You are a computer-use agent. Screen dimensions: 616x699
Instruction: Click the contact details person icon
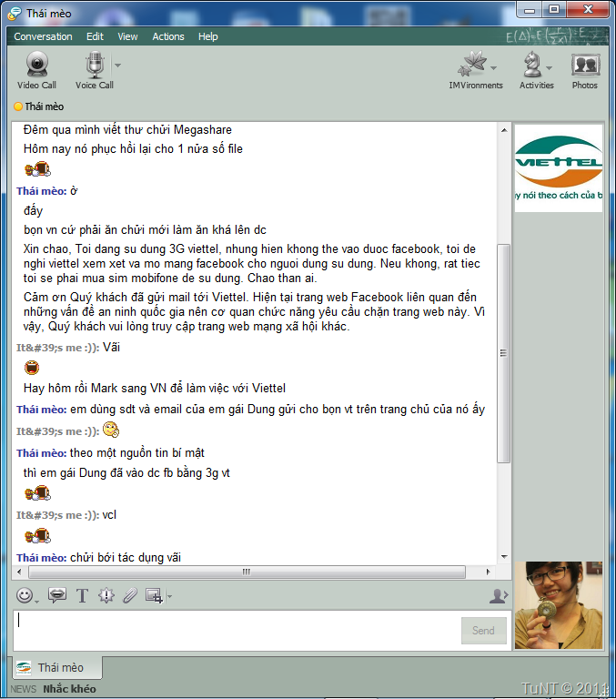pos(499,595)
